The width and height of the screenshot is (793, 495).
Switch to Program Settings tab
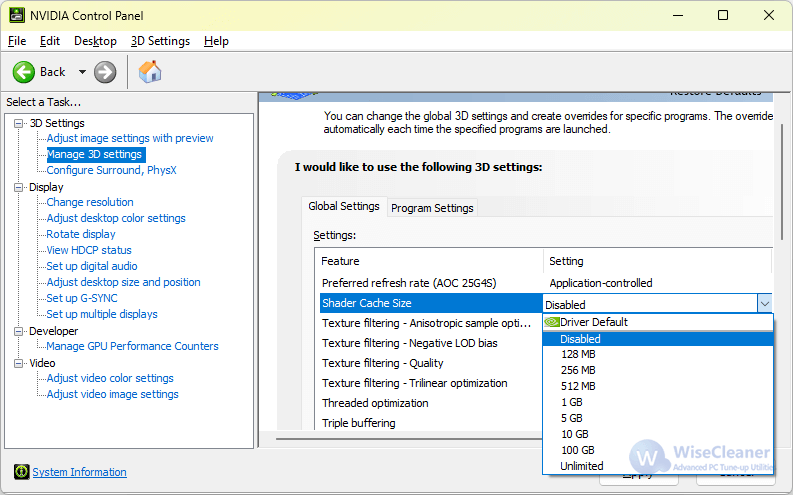tap(432, 208)
